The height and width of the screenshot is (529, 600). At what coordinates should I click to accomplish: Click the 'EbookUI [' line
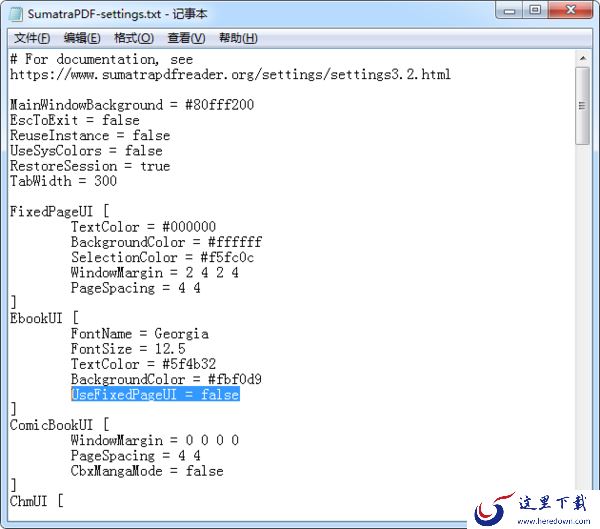click(x=44, y=318)
